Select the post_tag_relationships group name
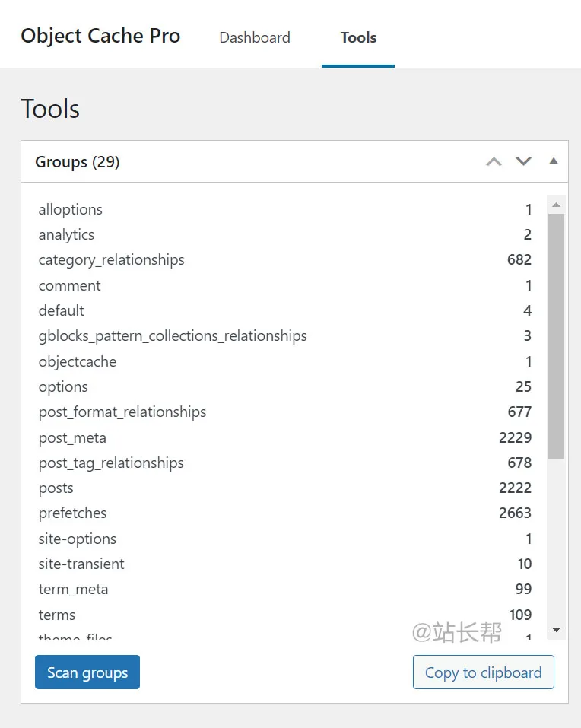 (x=111, y=463)
